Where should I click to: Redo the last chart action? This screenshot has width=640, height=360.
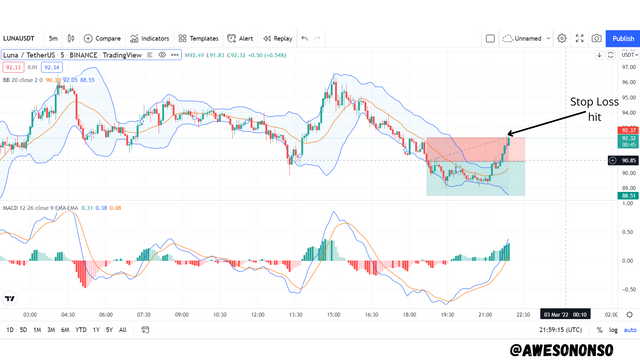click(317, 38)
